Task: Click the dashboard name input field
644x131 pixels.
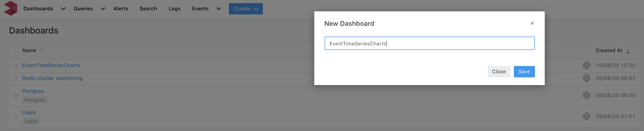Action: pos(430,43)
